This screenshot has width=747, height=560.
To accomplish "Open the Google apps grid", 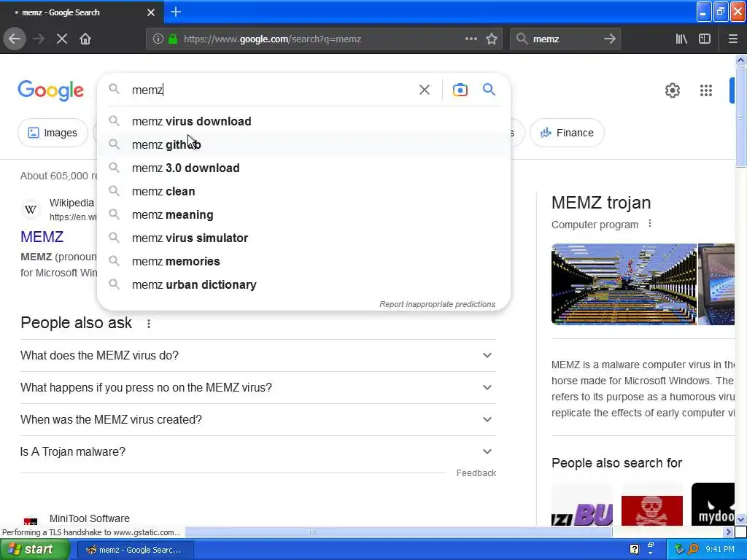I will pyautogui.click(x=706, y=90).
